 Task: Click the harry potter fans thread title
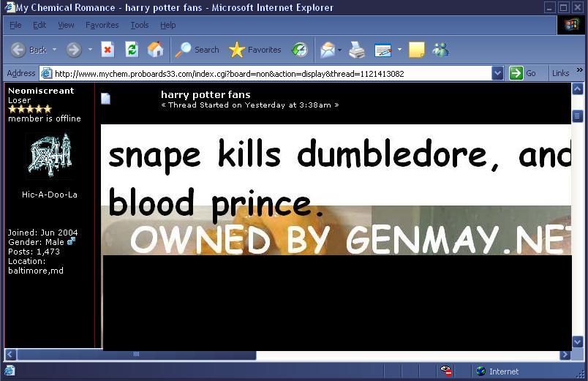coord(206,94)
